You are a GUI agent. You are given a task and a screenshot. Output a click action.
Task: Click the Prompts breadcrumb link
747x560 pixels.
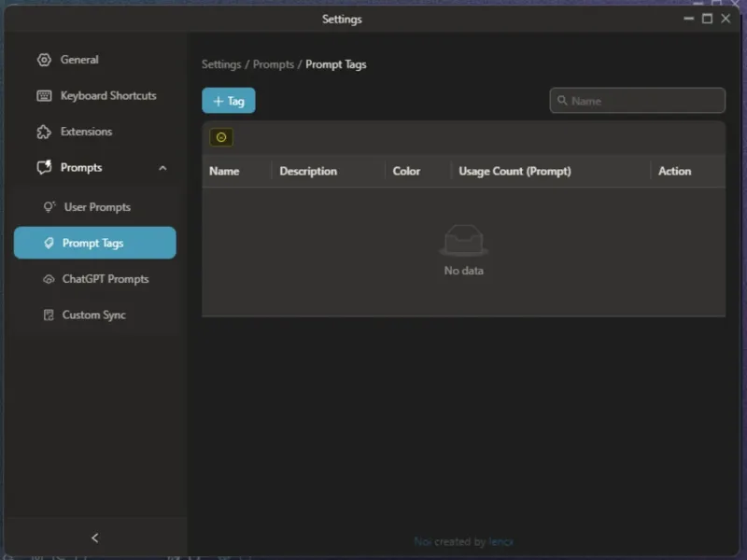[x=273, y=64]
